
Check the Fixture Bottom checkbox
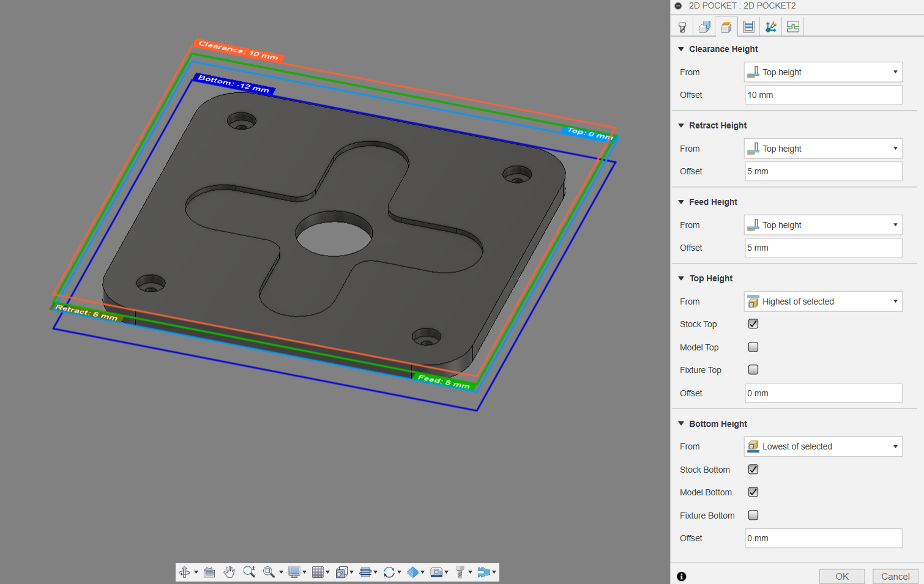point(753,516)
